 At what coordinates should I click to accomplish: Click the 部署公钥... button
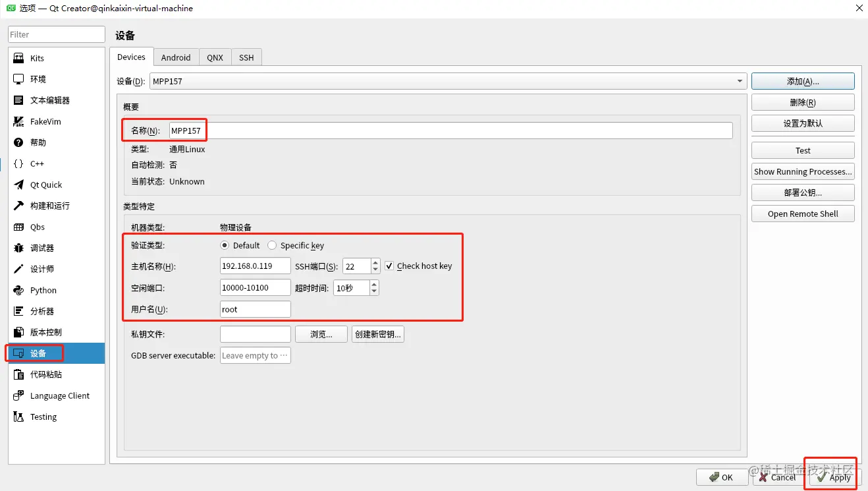803,192
